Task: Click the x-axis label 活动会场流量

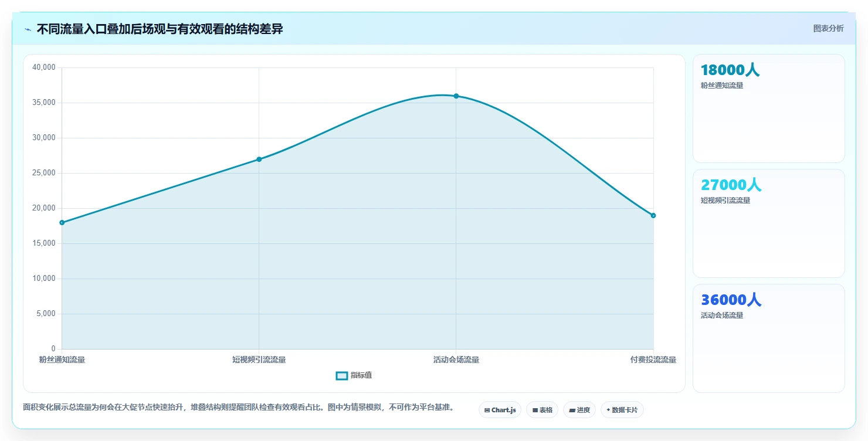Action: pos(456,359)
